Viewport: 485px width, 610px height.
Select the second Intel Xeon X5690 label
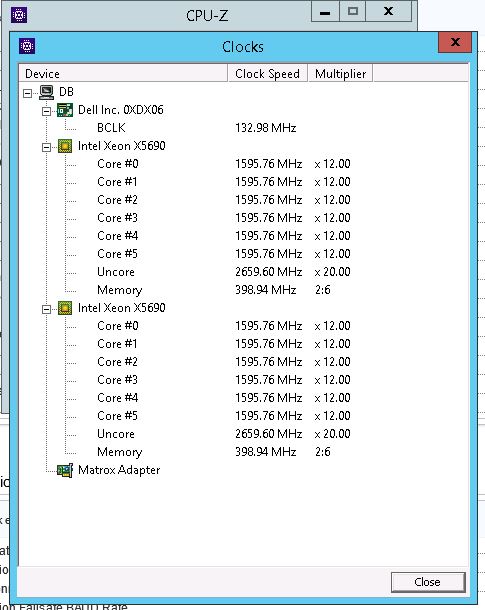click(x=122, y=308)
